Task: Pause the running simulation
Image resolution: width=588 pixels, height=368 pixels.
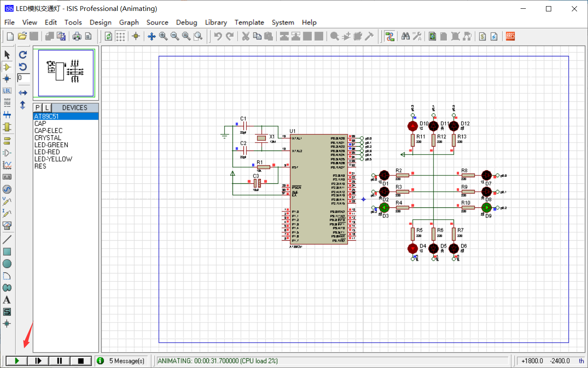Action: 60,361
